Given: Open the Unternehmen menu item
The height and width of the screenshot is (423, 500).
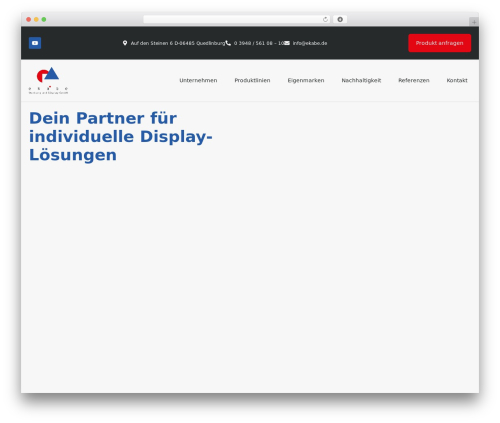Looking at the screenshot, I should 198,80.
